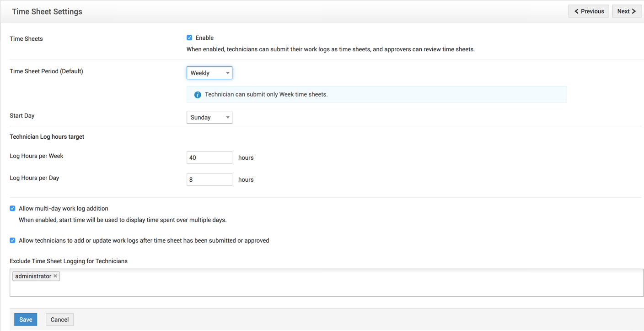Click the Log Hours per Day field

[209, 179]
